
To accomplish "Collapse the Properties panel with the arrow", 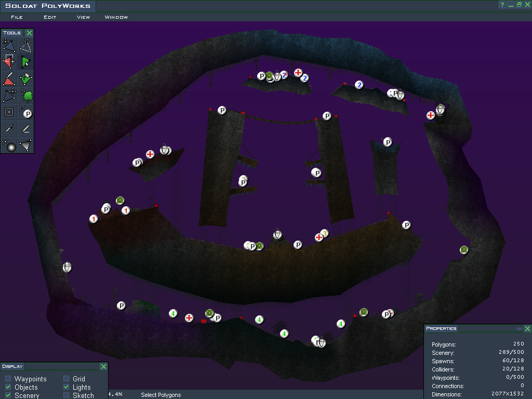I will point(519,329).
